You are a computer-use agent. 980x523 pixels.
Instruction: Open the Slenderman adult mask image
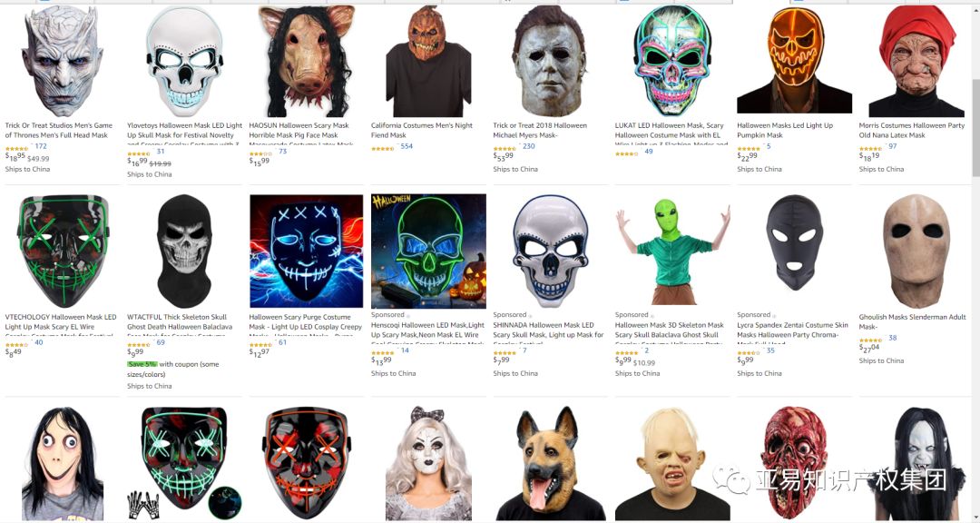point(916,252)
